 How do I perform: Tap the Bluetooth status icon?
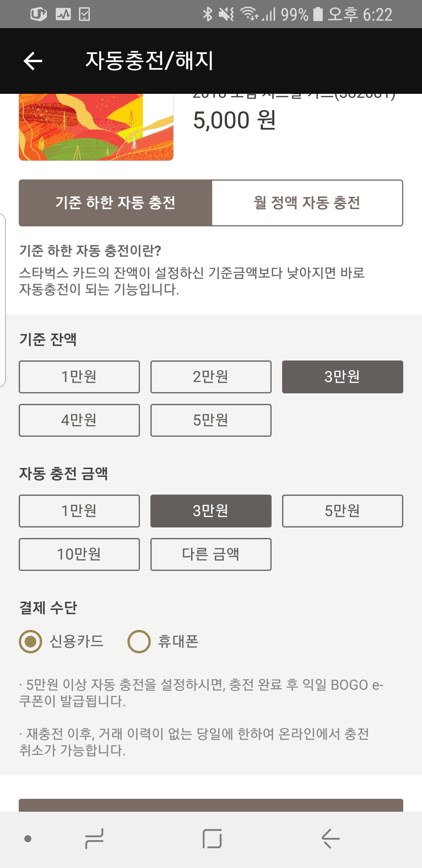coord(207,14)
